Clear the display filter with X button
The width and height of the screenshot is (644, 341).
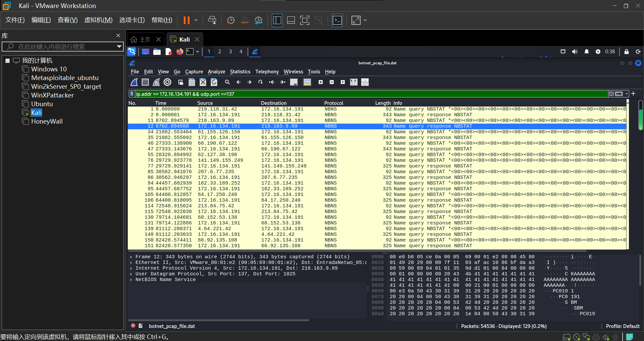point(611,94)
